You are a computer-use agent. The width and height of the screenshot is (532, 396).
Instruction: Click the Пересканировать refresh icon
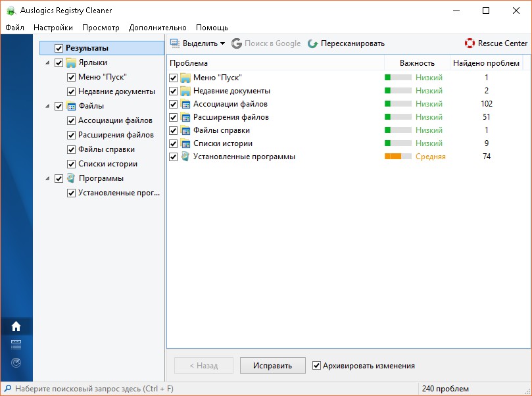click(x=312, y=43)
